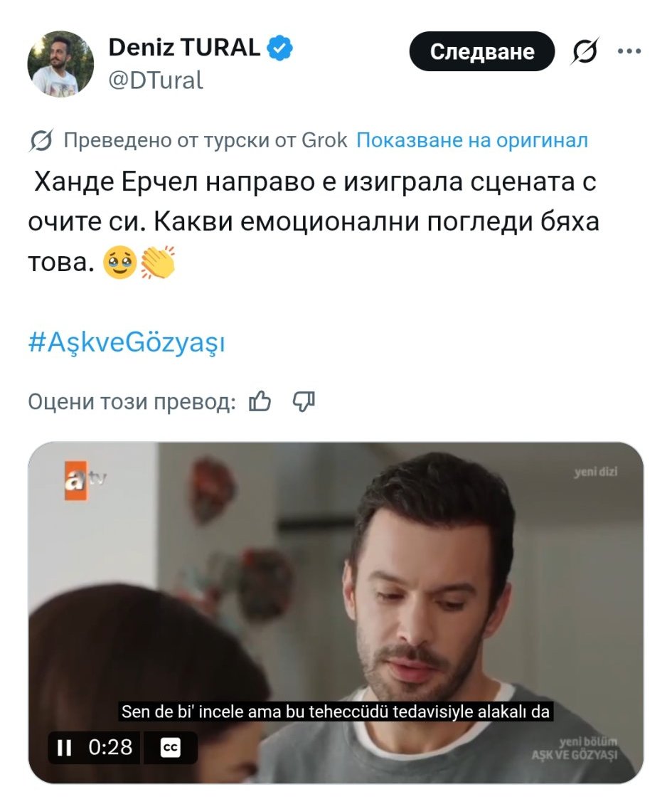Open the @DTural handle
Image resolution: width=672 pixels, height=804 pixels.
[x=156, y=80]
